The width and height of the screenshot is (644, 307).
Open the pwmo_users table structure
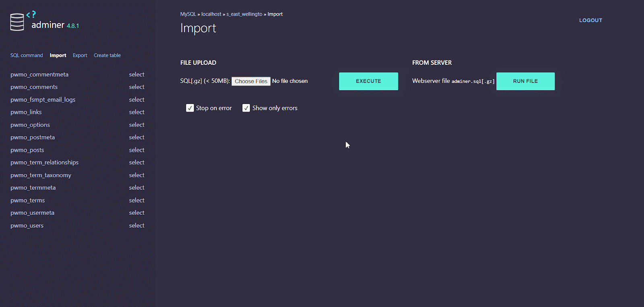pyautogui.click(x=27, y=226)
